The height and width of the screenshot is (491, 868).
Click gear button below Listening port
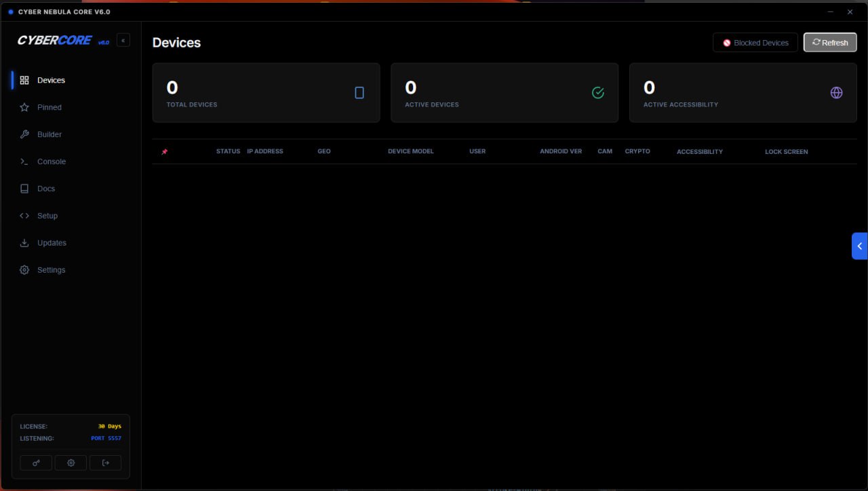[x=71, y=463]
